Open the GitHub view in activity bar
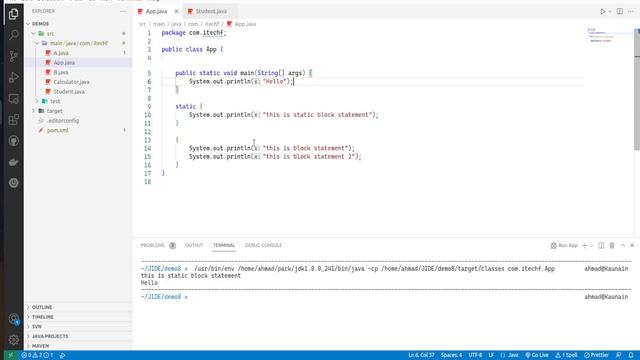The width and height of the screenshot is (640, 360). 13,141
